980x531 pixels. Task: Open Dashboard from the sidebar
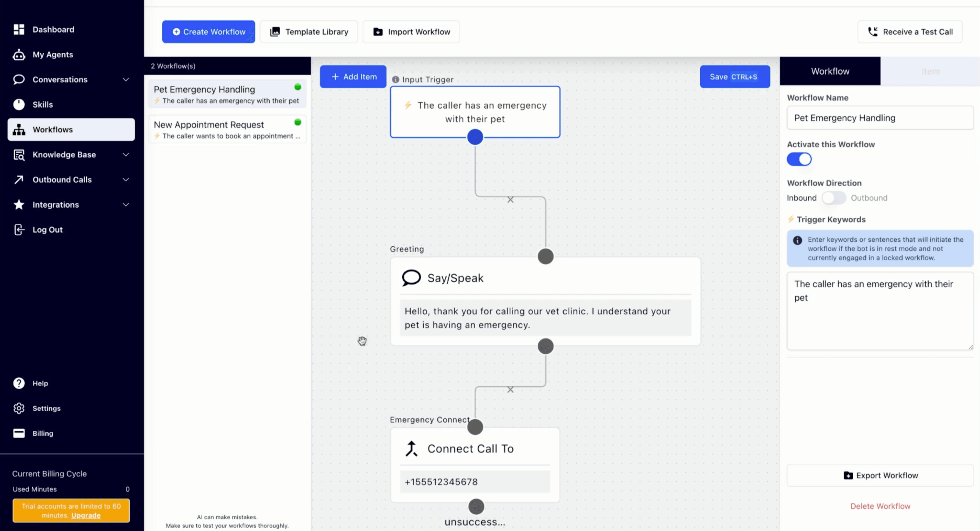point(53,29)
